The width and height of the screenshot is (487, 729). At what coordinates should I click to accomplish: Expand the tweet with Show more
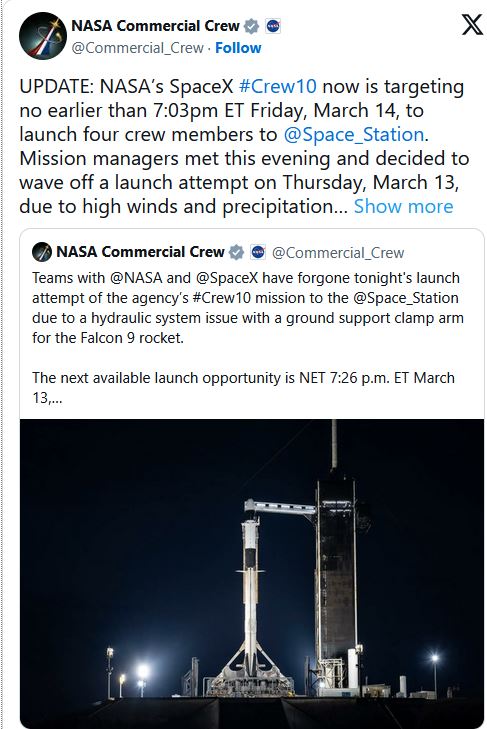click(x=403, y=206)
